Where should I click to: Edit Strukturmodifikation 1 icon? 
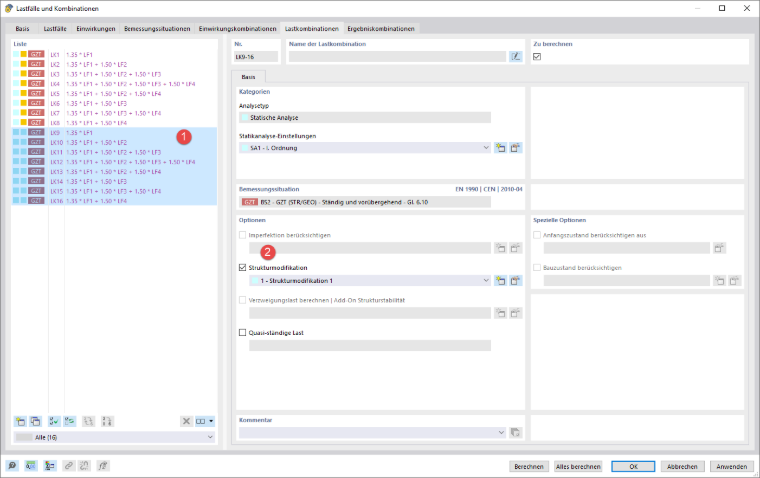point(515,281)
